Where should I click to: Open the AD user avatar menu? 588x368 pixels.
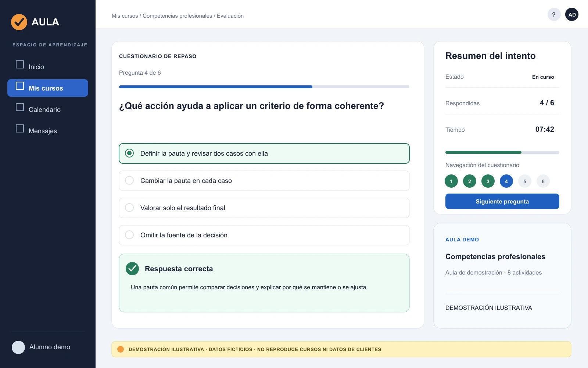pyautogui.click(x=572, y=14)
